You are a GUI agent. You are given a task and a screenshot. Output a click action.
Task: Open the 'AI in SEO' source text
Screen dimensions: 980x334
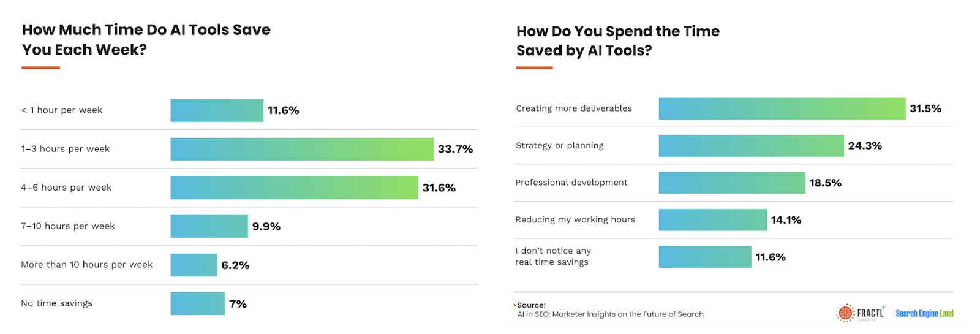tap(610, 314)
